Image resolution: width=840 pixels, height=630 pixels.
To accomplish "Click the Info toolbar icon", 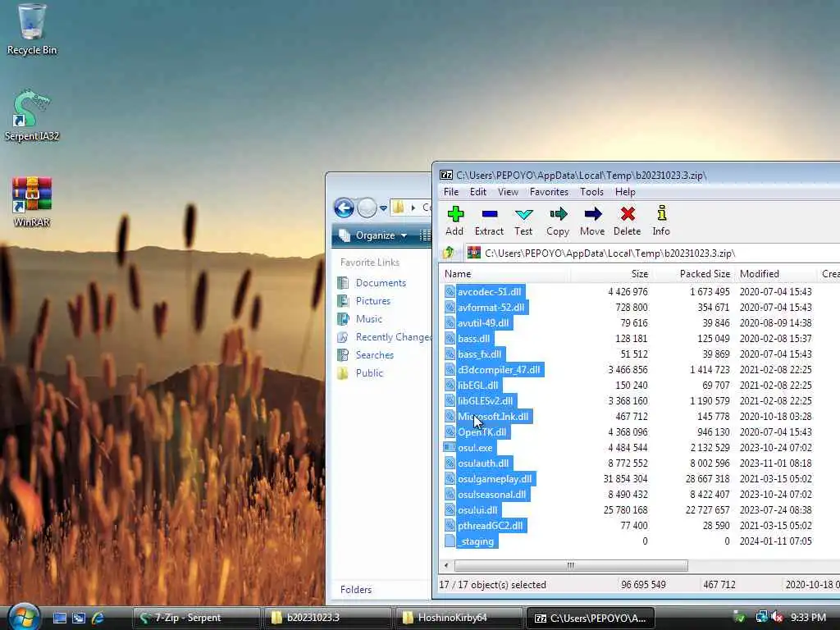I will pyautogui.click(x=662, y=213).
